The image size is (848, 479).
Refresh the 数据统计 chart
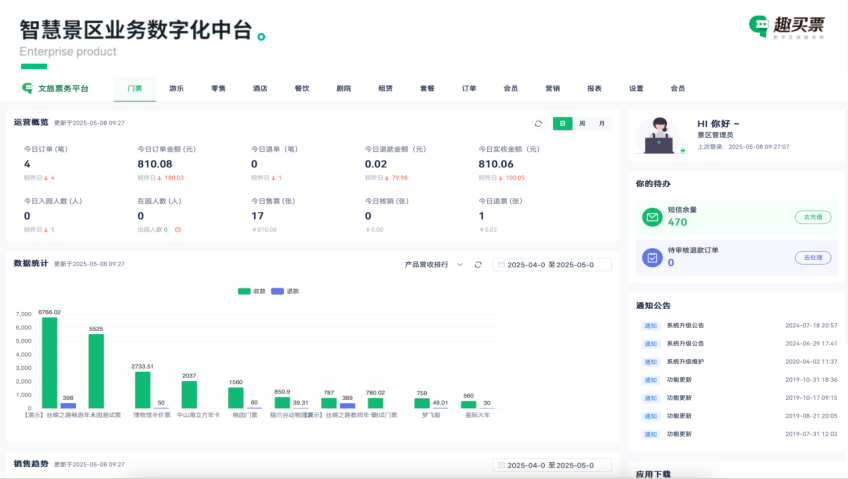click(x=478, y=265)
